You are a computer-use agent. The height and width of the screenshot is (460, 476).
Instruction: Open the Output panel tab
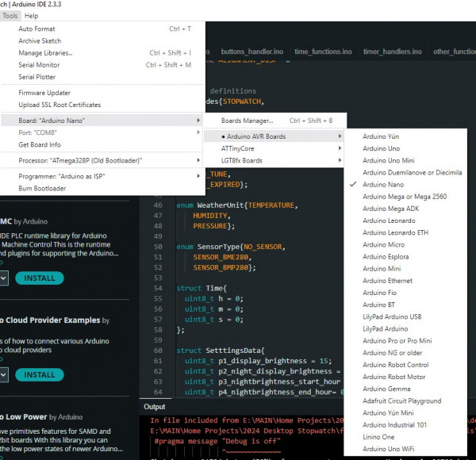(x=155, y=407)
